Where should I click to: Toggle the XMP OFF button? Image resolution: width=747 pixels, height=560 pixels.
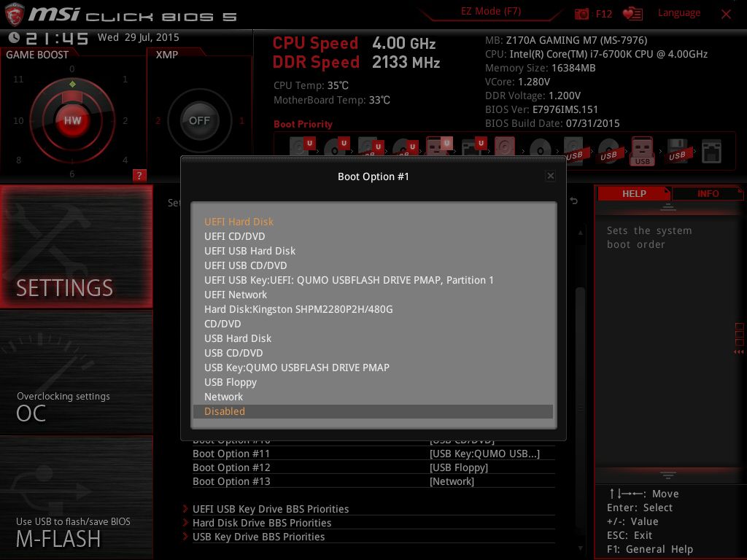coord(199,120)
